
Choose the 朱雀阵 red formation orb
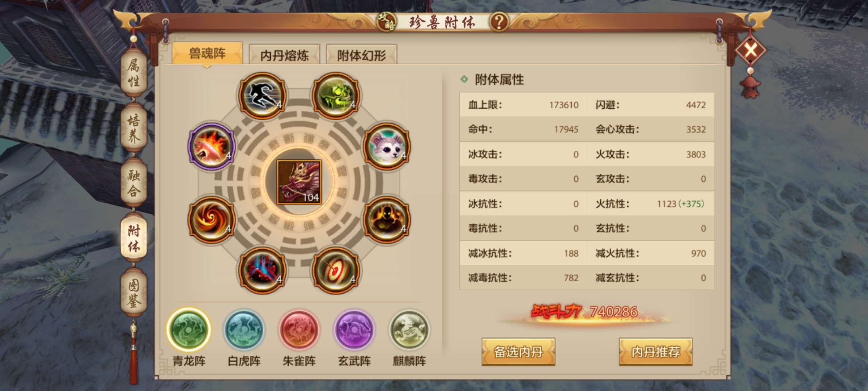[x=299, y=329]
